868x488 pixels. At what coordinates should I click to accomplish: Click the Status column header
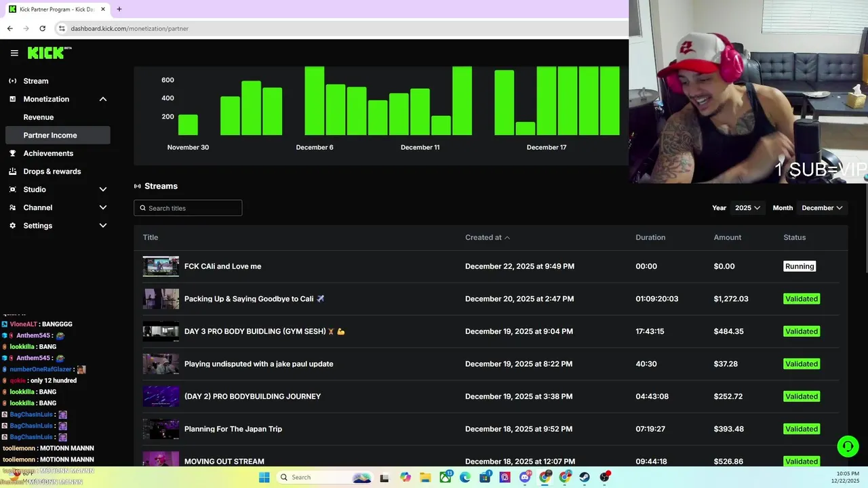(795, 237)
